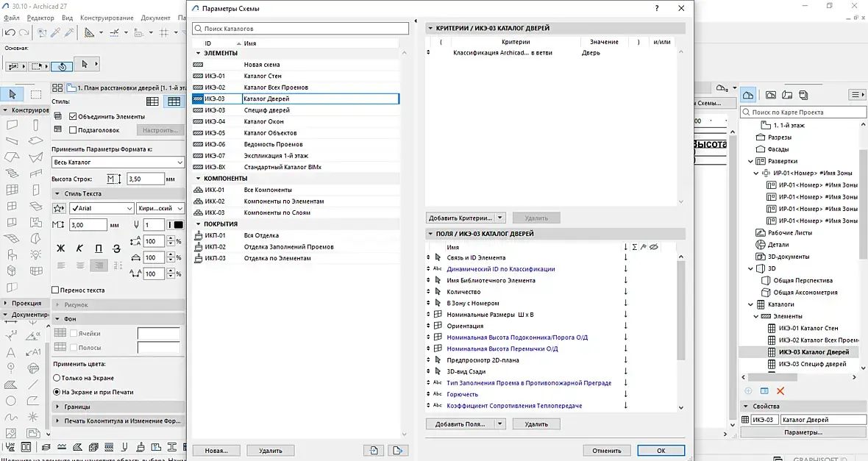Select the Circle tool in the toolbox
Viewport: 868px width, 461px height.
coord(10,401)
